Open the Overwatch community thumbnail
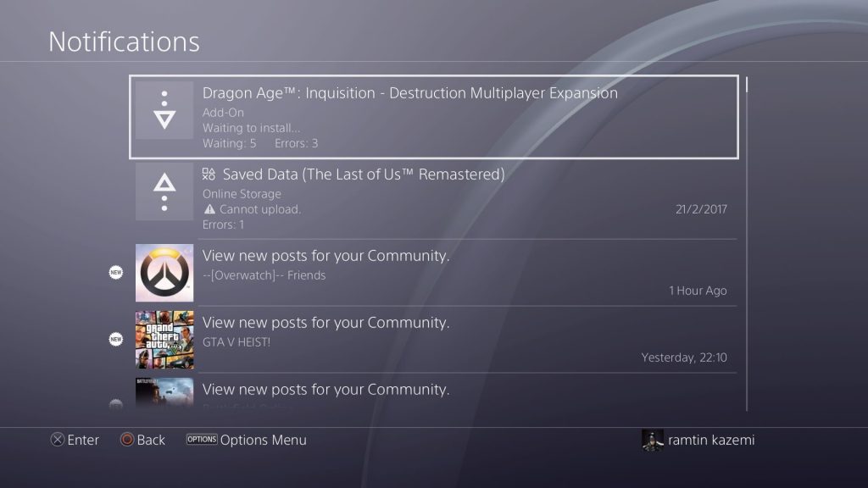 164,273
